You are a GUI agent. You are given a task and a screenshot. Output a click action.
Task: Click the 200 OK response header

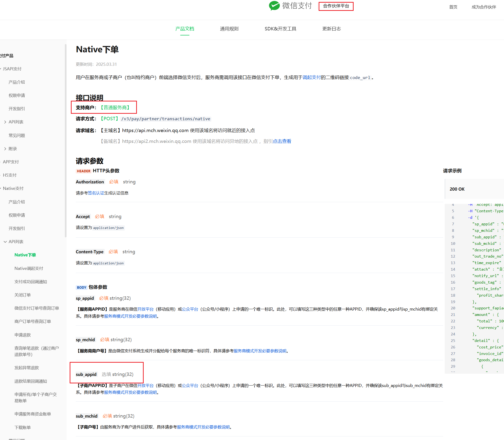457,189
